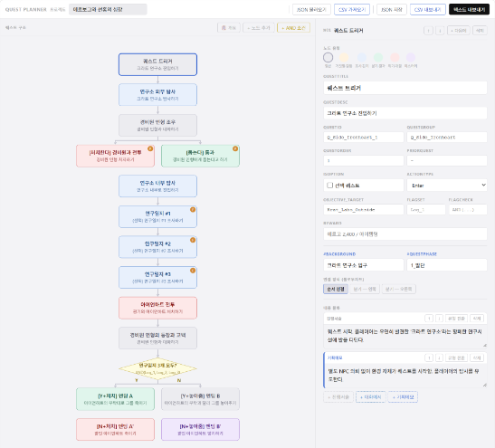Pick the yellow node type swatch
This screenshot has width=495, height=448.
[345, 57]
